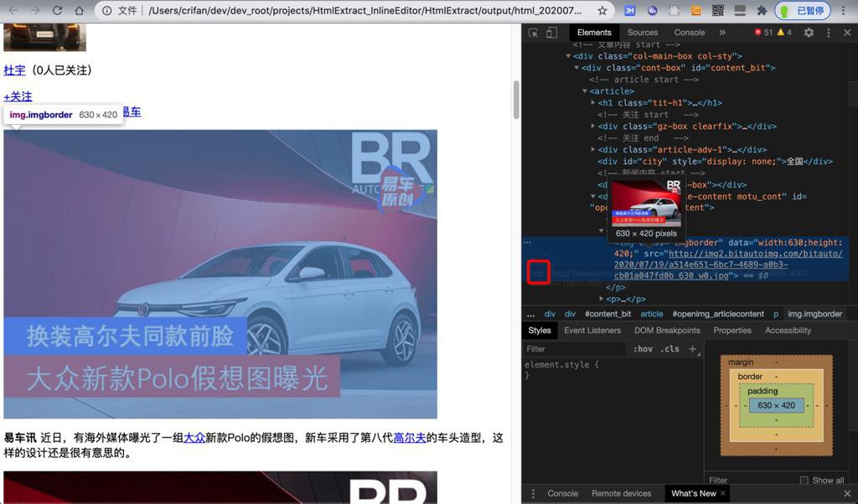Collapse the col-main-box div node

[x=568, y=56]
